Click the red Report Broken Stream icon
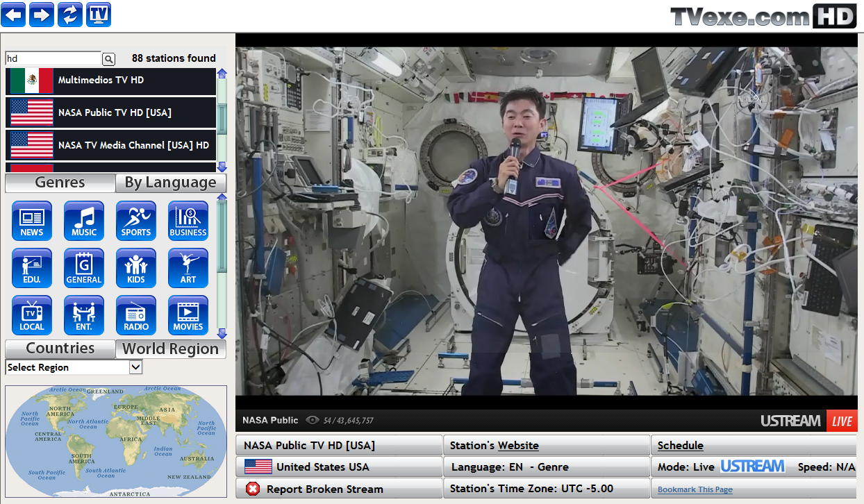Viewport: 864px width, 504px height. pos(253,489)
